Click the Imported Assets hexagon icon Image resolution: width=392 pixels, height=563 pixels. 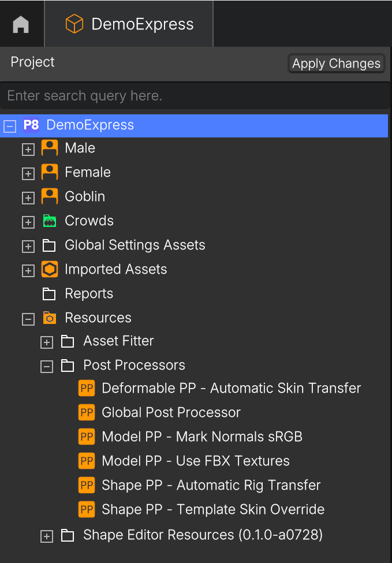[50, 269]
